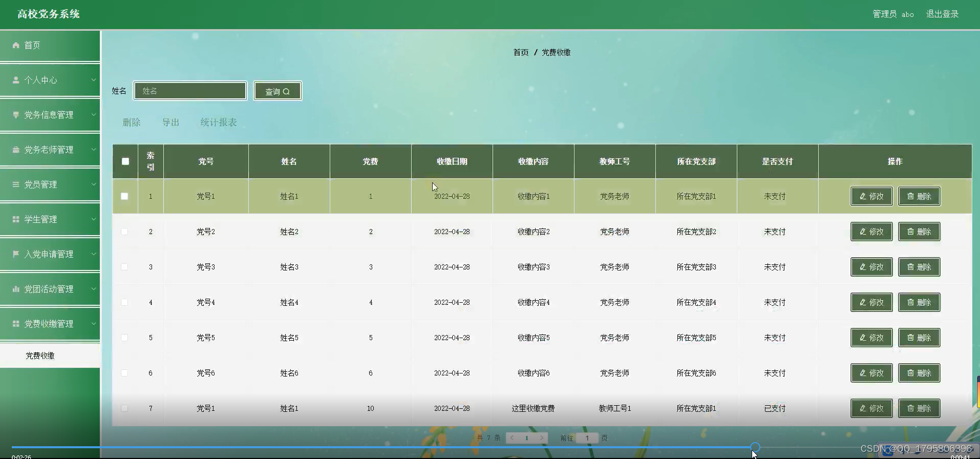Click the pencil icon in row 7's 修改
This screenshot has height=459, width=980.
pyautogui.click(x=863, y=408)
